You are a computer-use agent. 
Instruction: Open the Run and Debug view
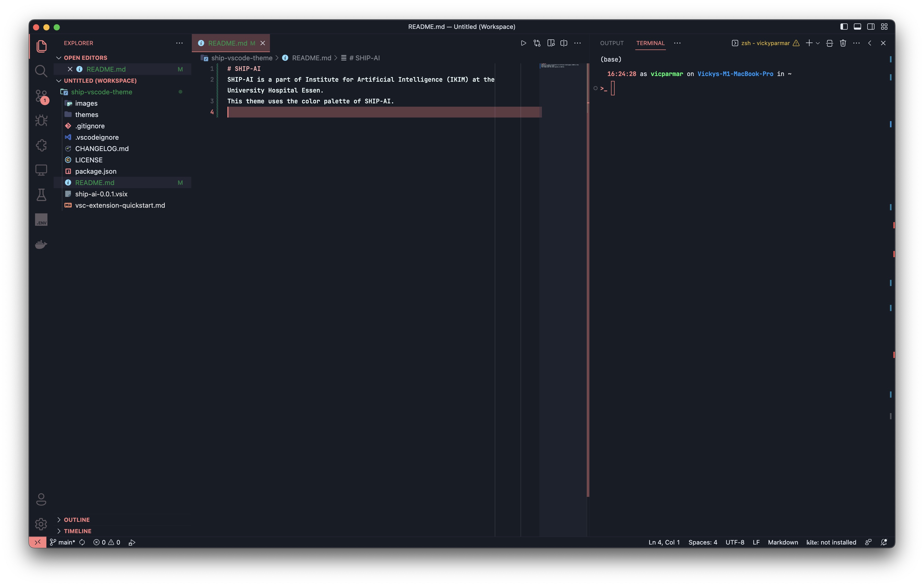point(41,120)
